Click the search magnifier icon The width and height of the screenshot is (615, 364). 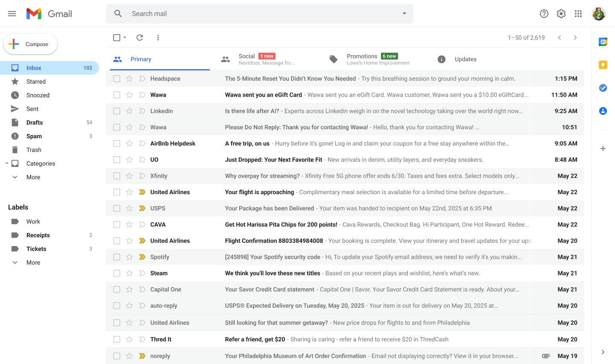pos(118,14)
